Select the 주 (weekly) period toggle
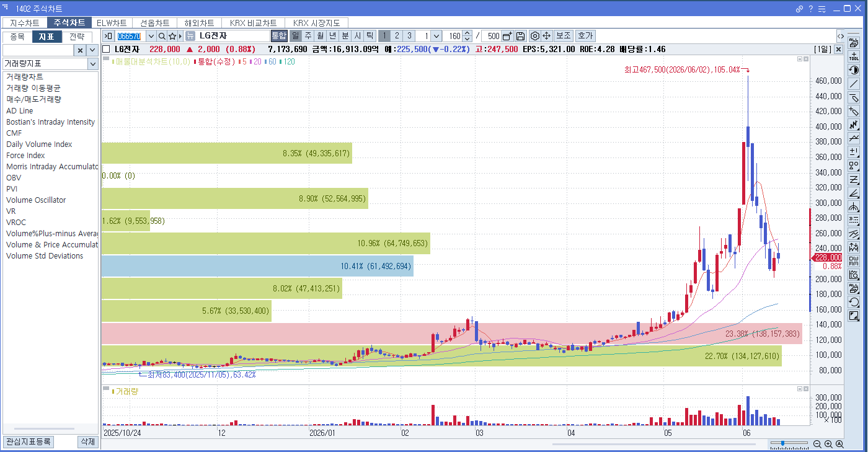 click(308, 36)
